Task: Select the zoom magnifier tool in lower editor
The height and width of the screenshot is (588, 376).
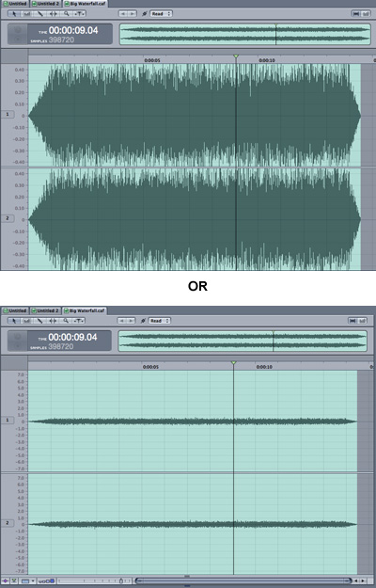Action: click(66, 321)
